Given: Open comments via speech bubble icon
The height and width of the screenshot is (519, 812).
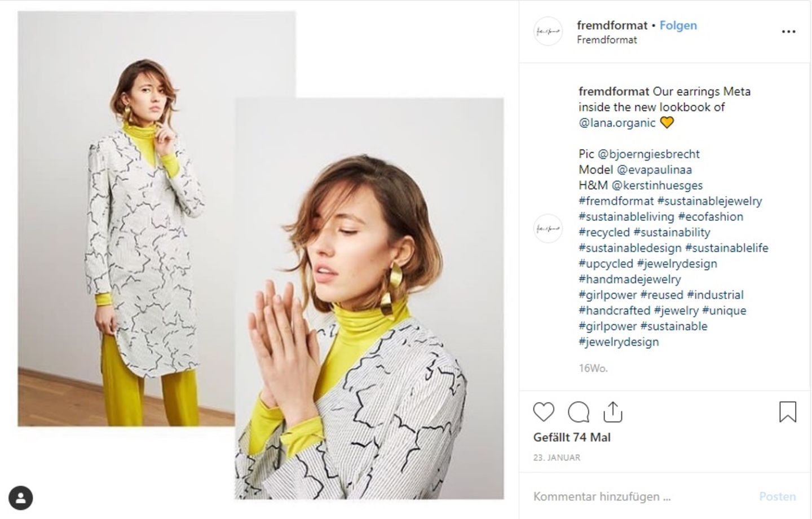Looking at the screenshot, I should 579,412.
